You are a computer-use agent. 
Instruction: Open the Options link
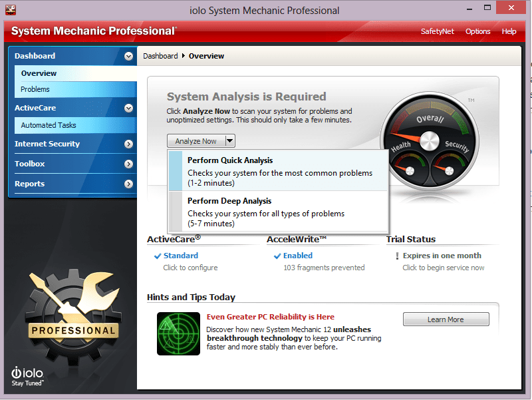[477, 31]
